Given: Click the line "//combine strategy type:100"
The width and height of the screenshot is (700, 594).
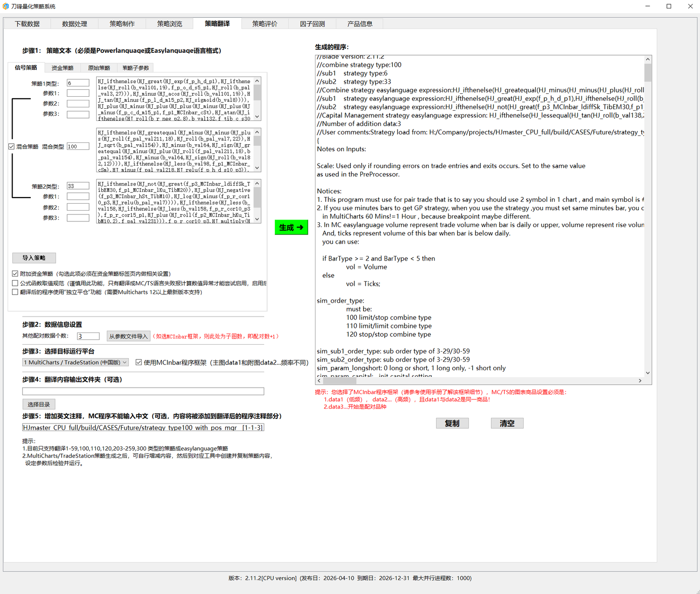Looking at the screenshot, I should point(359,65).
